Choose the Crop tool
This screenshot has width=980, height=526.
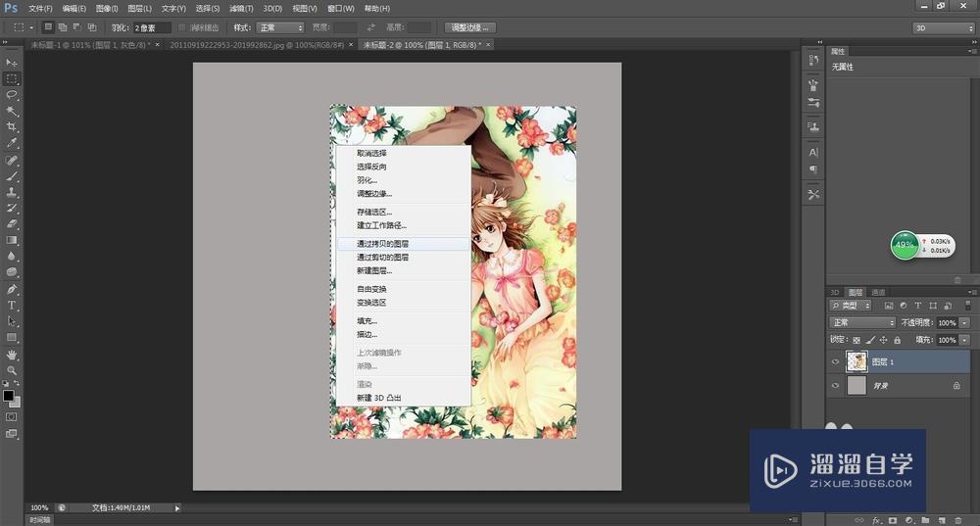(12, 127)
